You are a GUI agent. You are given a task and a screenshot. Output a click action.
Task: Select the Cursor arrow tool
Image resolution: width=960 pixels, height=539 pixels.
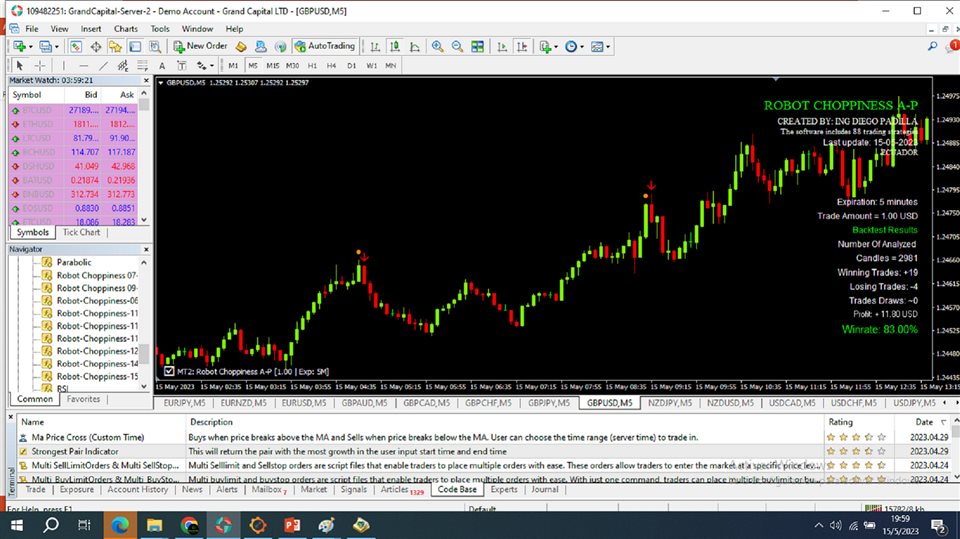19,66
